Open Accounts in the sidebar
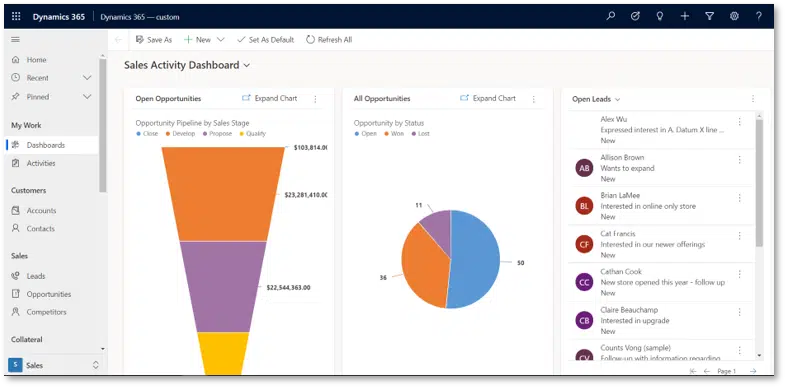The width and height of the screenshot is (785, 387). click(x=41, y=211)
